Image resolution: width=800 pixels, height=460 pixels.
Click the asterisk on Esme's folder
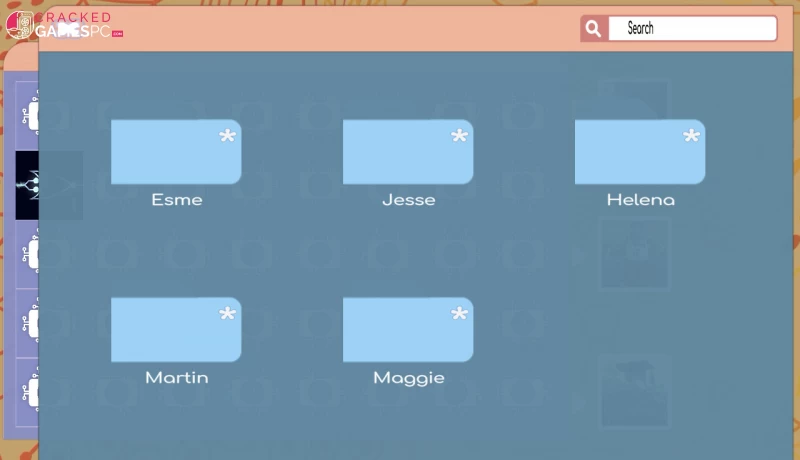click(228, 137)
